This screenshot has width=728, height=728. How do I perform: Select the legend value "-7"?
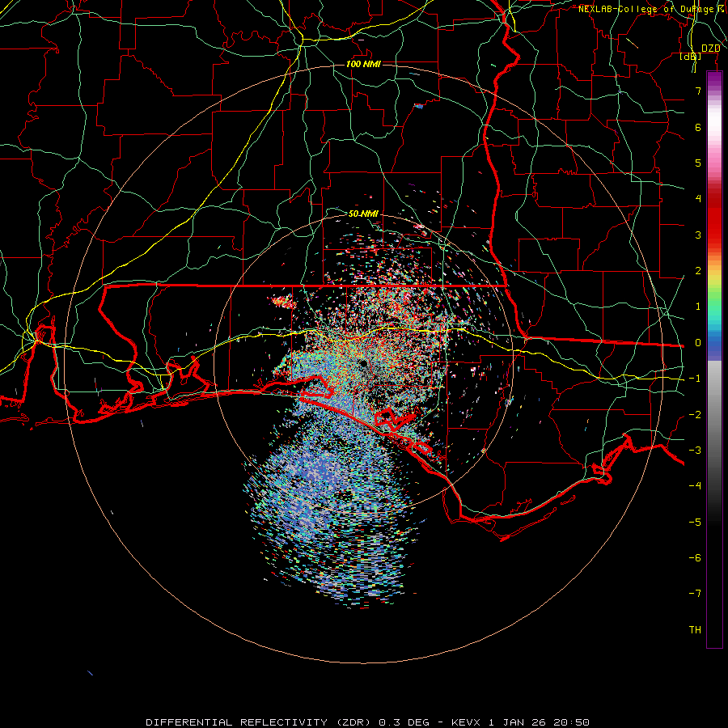coord(695,594)
